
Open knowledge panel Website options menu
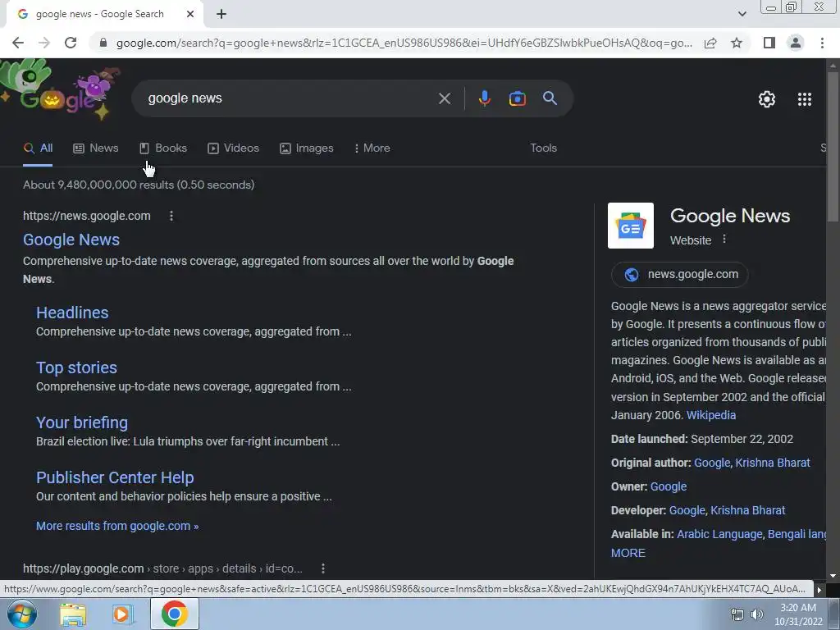pyautogui.click(x=724, y=240)
